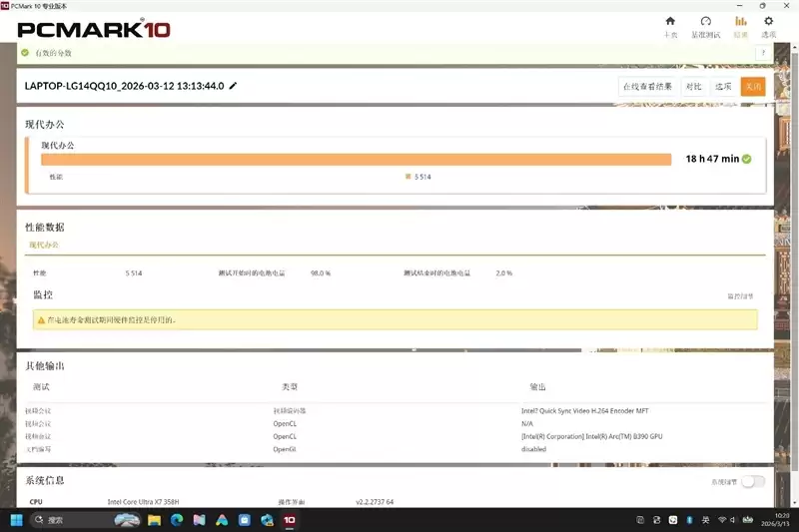Click the PCMARK 10 logo
The image size is (799, 532).
94,30
